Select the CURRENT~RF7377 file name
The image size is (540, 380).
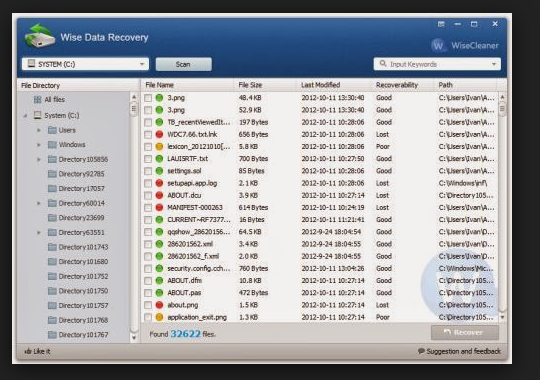(199, 220)
